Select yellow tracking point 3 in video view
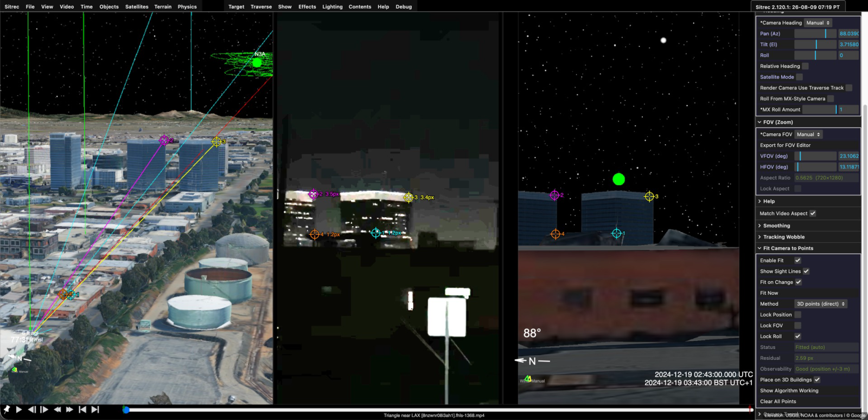Screen dimensions: 868x420 coord(409,197)
